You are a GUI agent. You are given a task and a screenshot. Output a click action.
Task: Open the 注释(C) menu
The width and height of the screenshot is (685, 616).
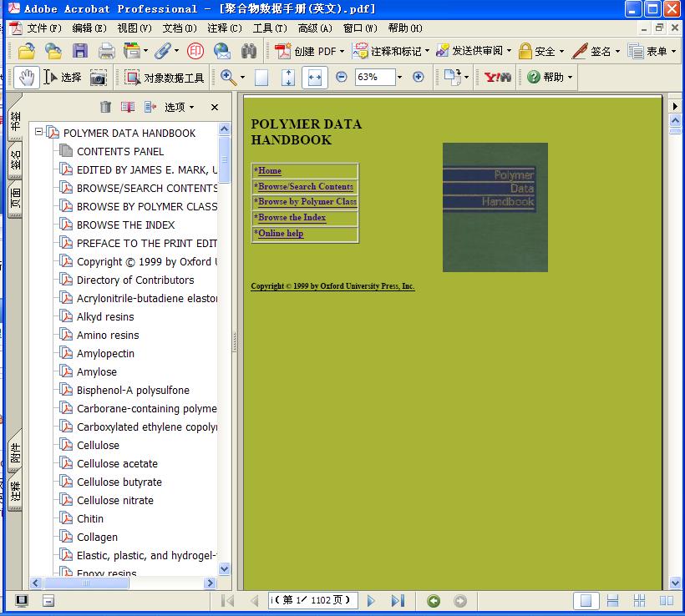[x=225, y=28]
